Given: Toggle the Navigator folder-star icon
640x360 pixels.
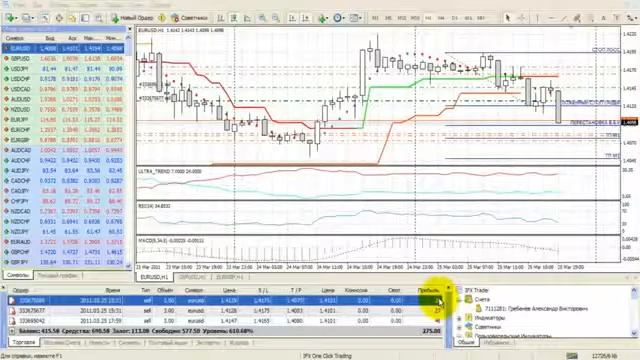Looking at the screenshot, I should pyautogui.click(x=72, y=18).
